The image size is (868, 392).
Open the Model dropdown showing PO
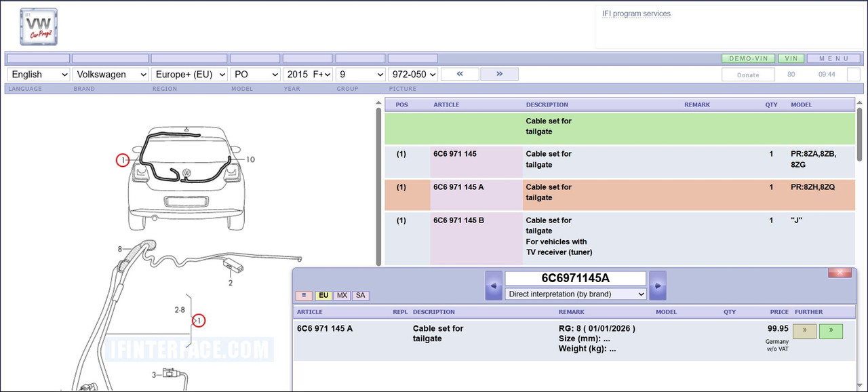click(x=256, y=75)
